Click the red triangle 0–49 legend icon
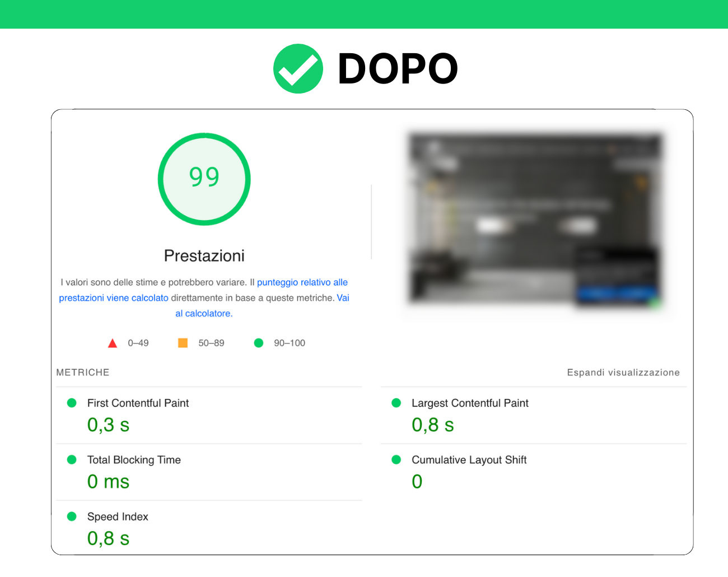This screenshot has width=728, height=577. pyautogui.click(x=113, y=343)
